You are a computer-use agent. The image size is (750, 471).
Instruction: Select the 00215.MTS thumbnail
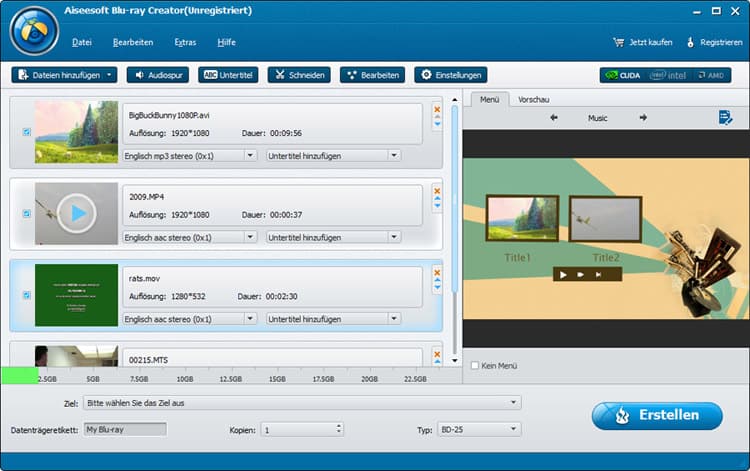click(x=77, y=356)
